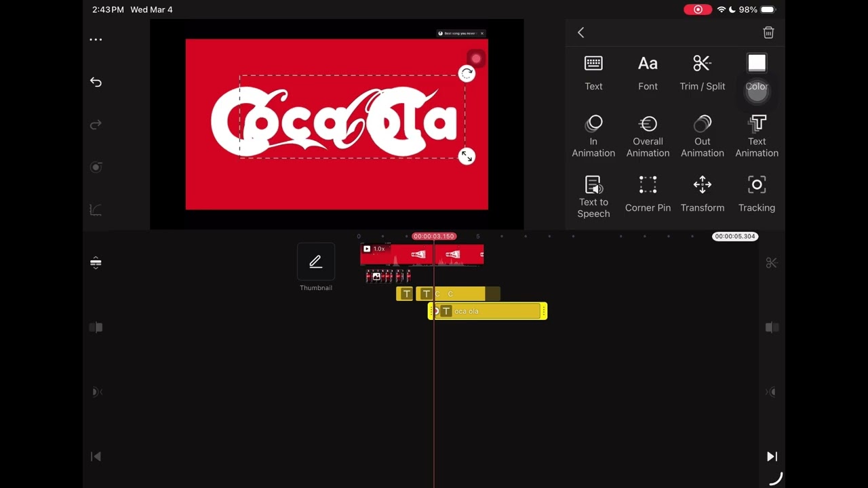The height and width of the screenshot is (488, 868).
Task: Click the playhead time 00:00:03.150
Action: tap(434, 236)
